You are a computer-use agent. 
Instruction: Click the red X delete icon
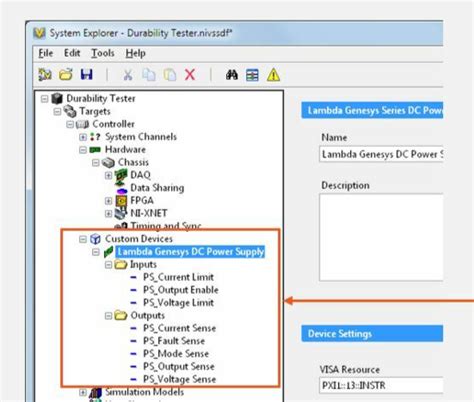click(x=190, y=75)
